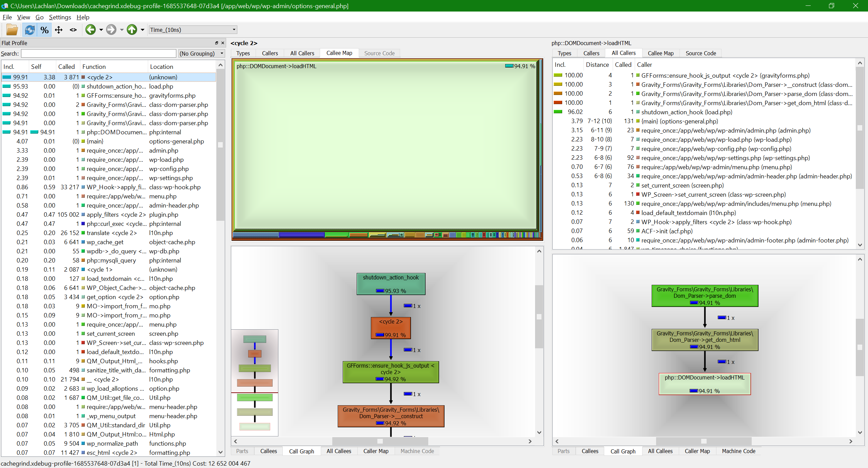The height and width of the screenshot is (468, 868).
Task: Open the Time_(10ns) event type dropdown
Action: 233,30
